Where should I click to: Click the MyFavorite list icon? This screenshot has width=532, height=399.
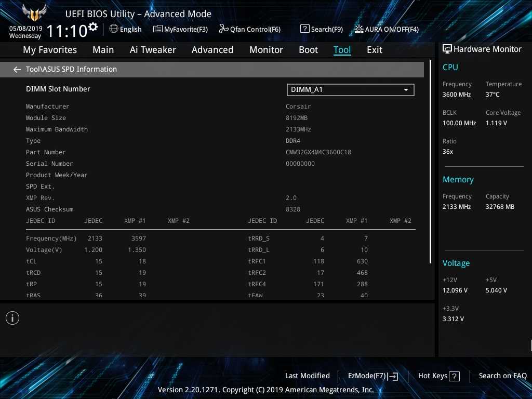point(158,29)
